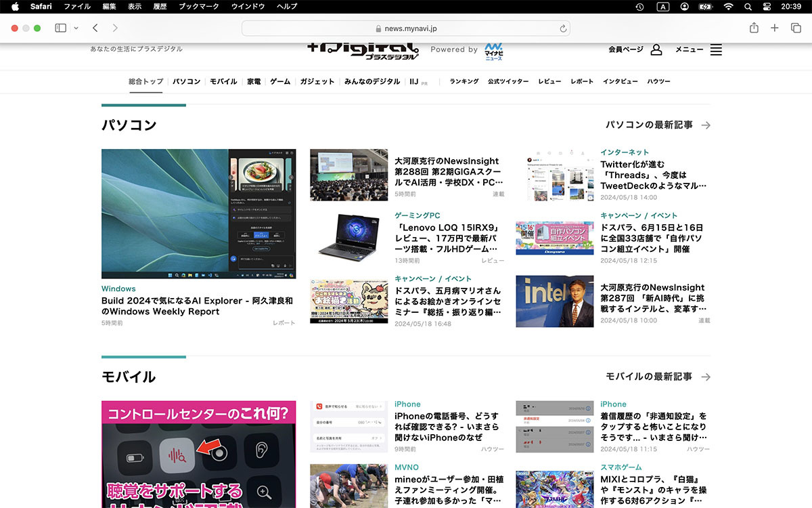Click the スマホゲーム category label
The image size is (812, 508).
(621, 467)
